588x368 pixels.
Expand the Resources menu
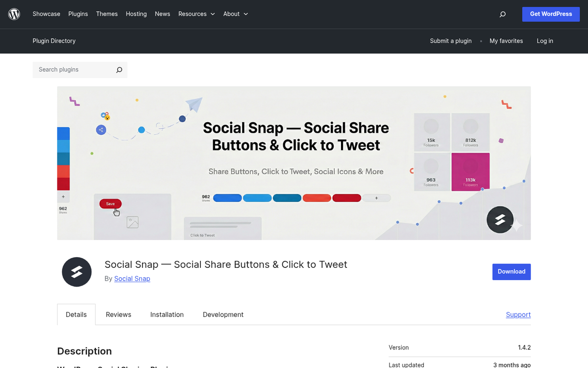(x=196, y=14)
